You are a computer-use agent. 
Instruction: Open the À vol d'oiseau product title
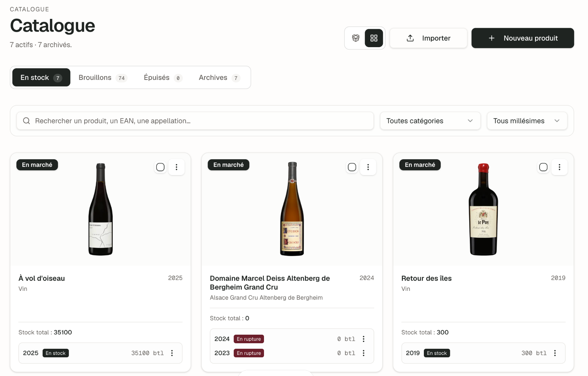click(x=42, y=278)
